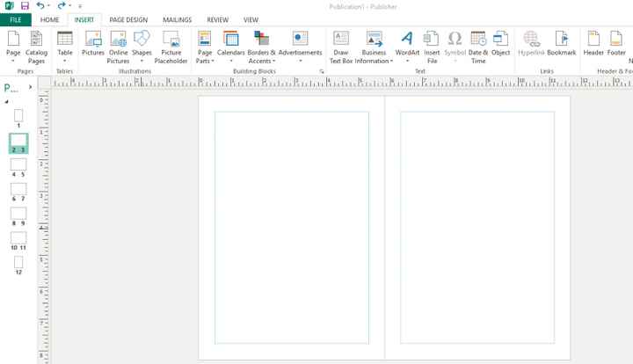Switch to the MAILINGS tab

pos(178,19)
